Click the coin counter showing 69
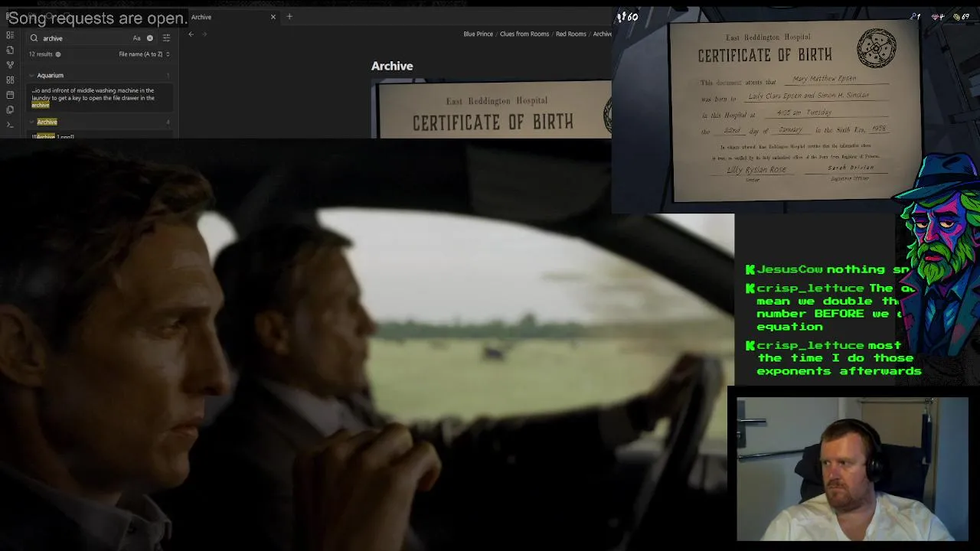 (962, 17)
